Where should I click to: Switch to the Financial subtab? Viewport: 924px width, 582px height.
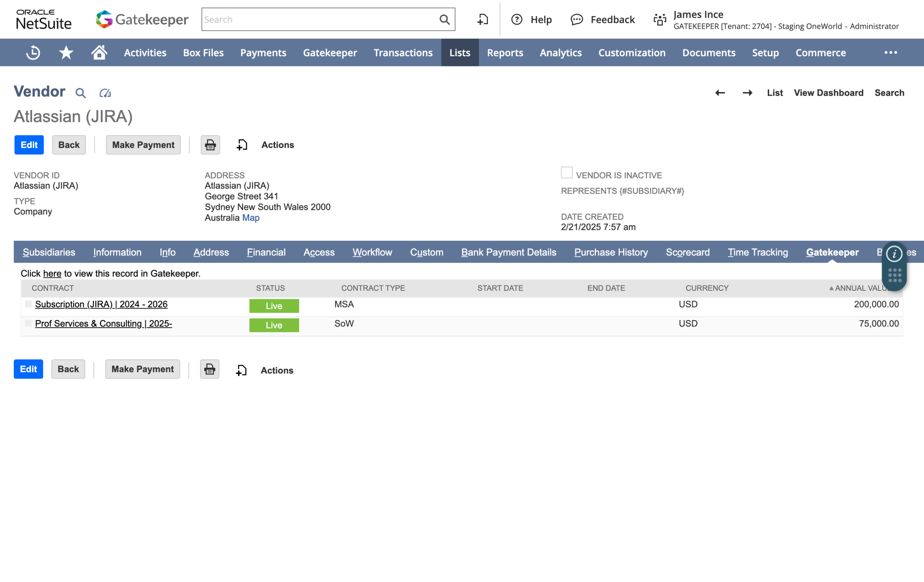[x=266, y=253]
